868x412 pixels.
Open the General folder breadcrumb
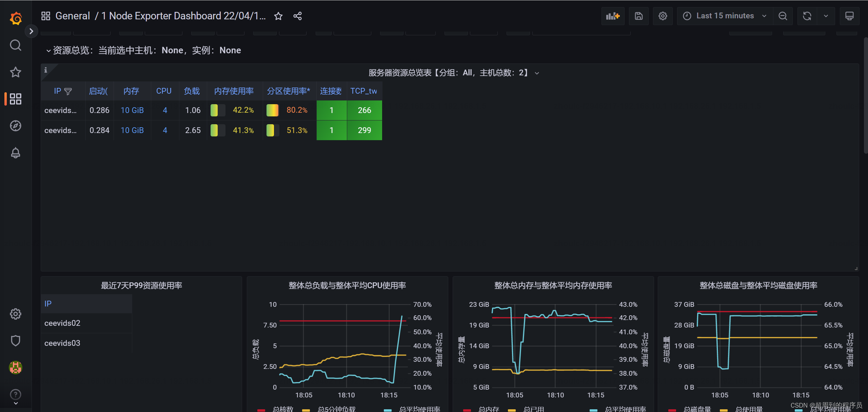(72, 16)
